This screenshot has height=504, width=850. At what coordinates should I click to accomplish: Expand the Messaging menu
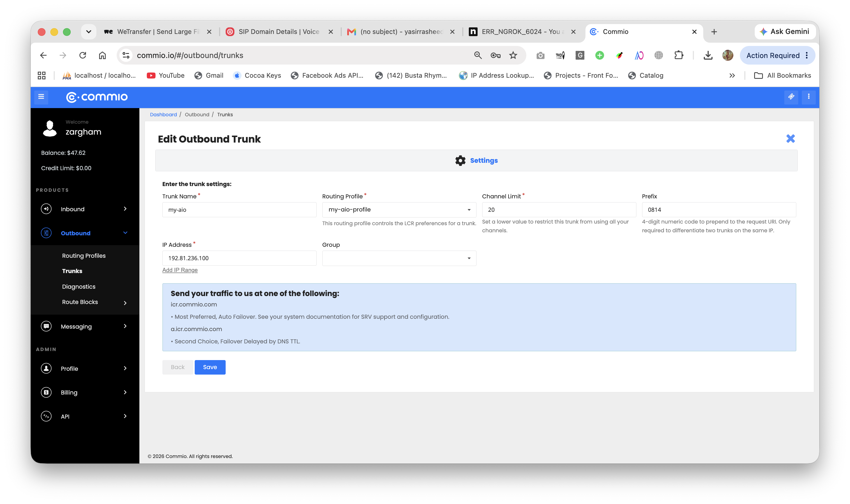pos(125,326)
